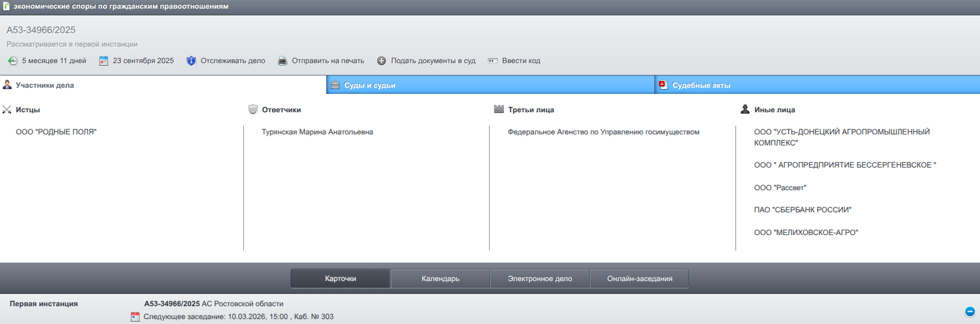Click the enter code icon

[493, 61]
